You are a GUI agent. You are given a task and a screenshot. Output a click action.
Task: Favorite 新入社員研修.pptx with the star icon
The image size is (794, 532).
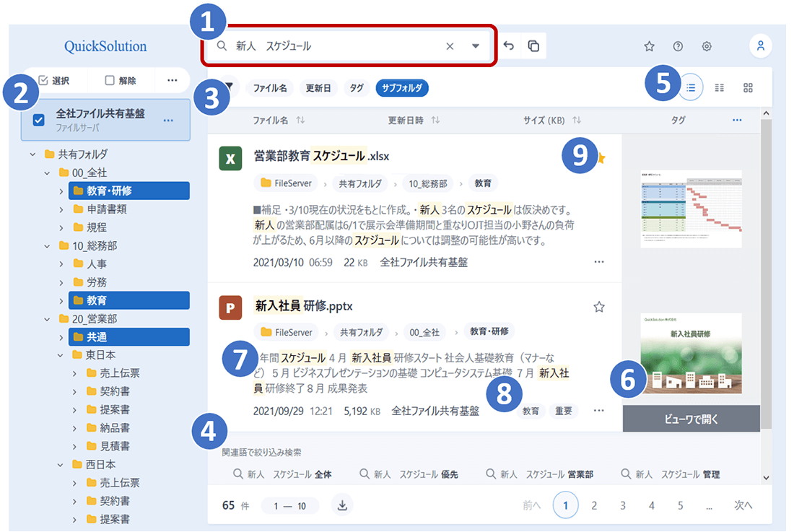click(599, 307)
